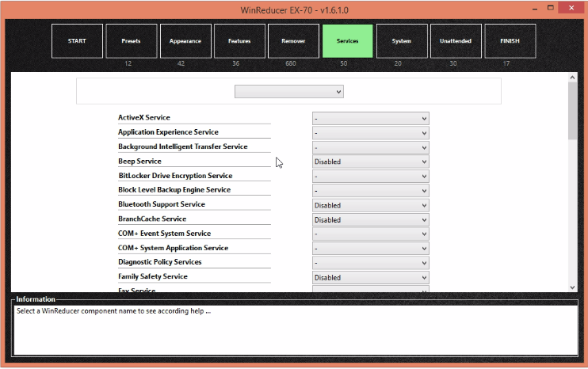Select Application Experience Service label
The height and width of the screenshot is (369, 588).
168,132
